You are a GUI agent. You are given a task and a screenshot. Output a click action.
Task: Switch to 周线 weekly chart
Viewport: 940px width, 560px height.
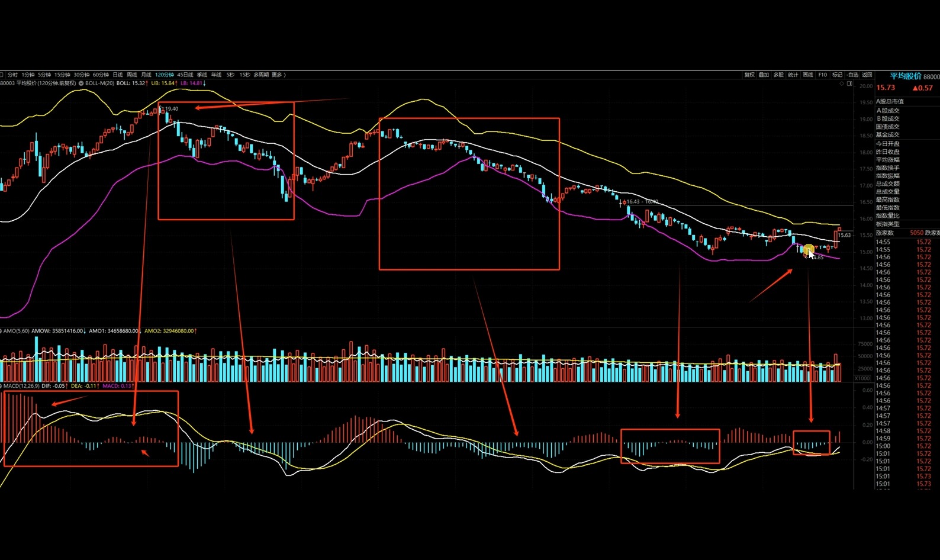tap(132, 75)
